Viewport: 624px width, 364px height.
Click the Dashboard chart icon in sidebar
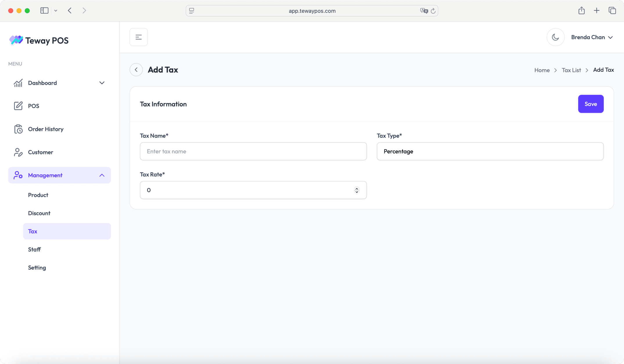(x=18, y=83)
